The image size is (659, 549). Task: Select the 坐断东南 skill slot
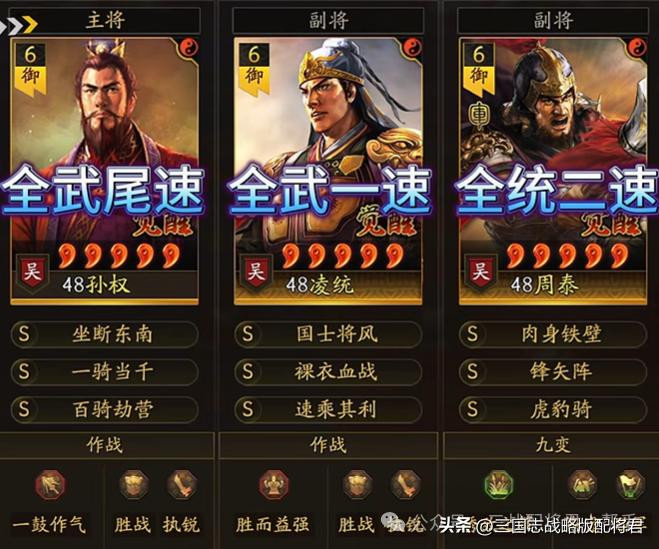pos(104,335)
